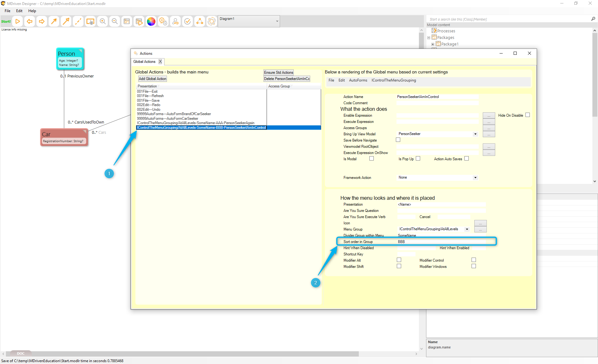Enable the Save Before Navigate checkbox
598x364 pixels.
click(398, 140)
